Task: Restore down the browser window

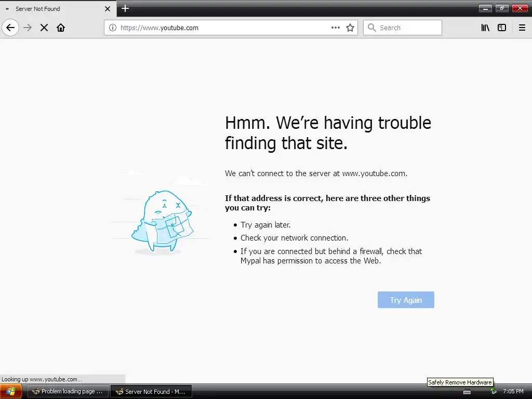Action: 502,8
